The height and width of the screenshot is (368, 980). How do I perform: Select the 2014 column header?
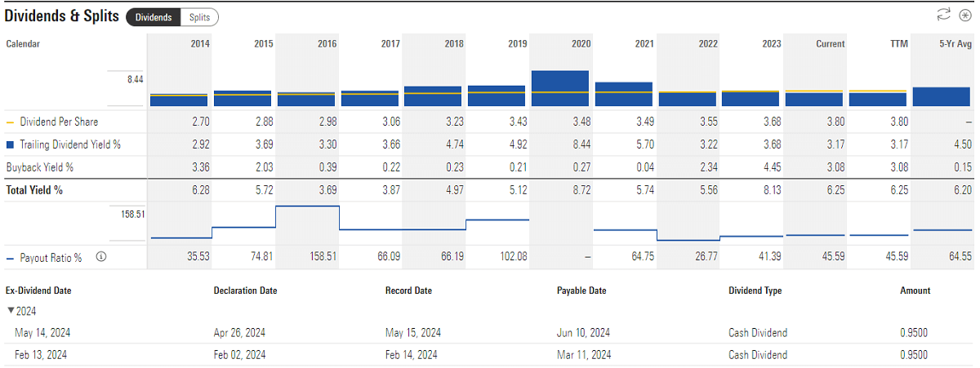pos(198,44)
